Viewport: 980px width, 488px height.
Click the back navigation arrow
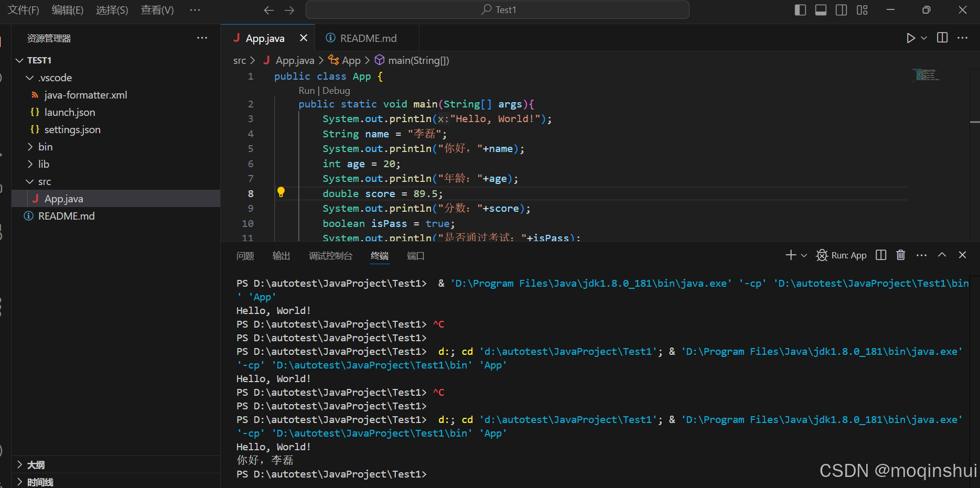coord(268,9)
